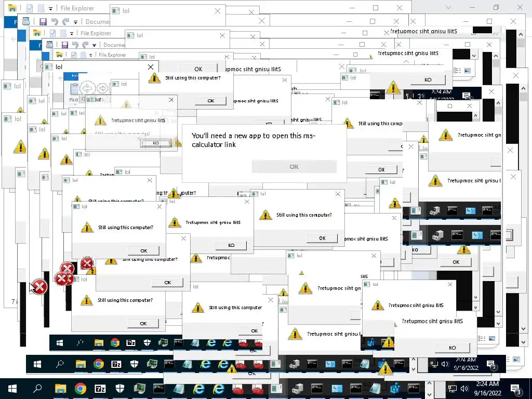Click circular Back arrow beside Paste button

[87, 88]
